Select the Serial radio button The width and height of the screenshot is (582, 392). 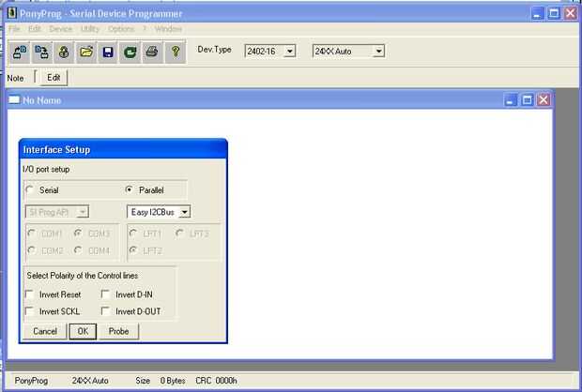(x=30, y=189)
